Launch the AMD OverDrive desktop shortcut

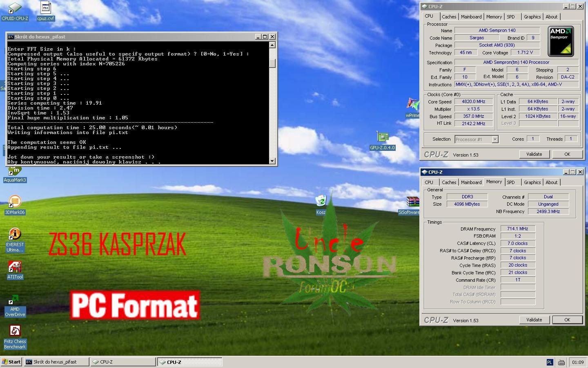coord(15,306)
